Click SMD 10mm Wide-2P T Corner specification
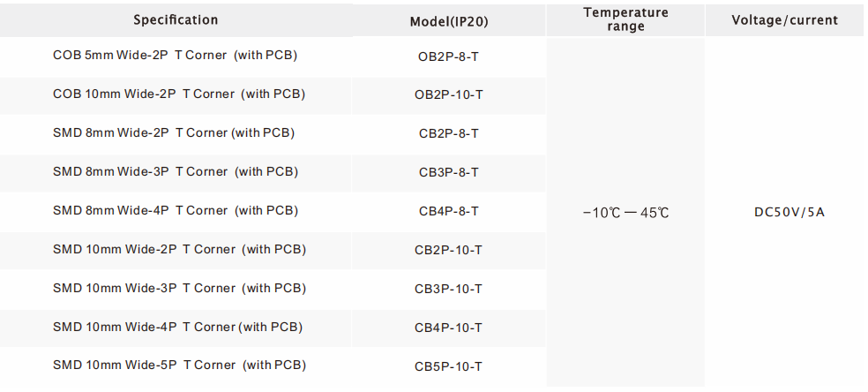The image size is (868, 392). coord(179,249)
